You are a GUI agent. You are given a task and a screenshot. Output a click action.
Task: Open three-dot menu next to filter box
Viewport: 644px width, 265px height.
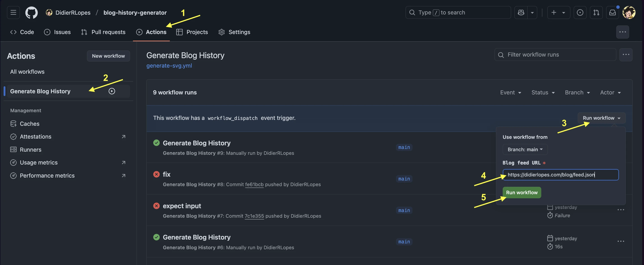[x=626, y=55]
